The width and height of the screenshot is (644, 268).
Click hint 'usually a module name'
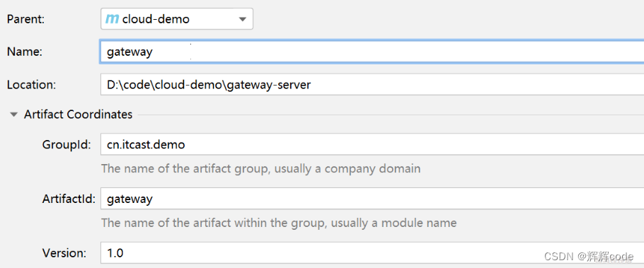coord(393,223)
